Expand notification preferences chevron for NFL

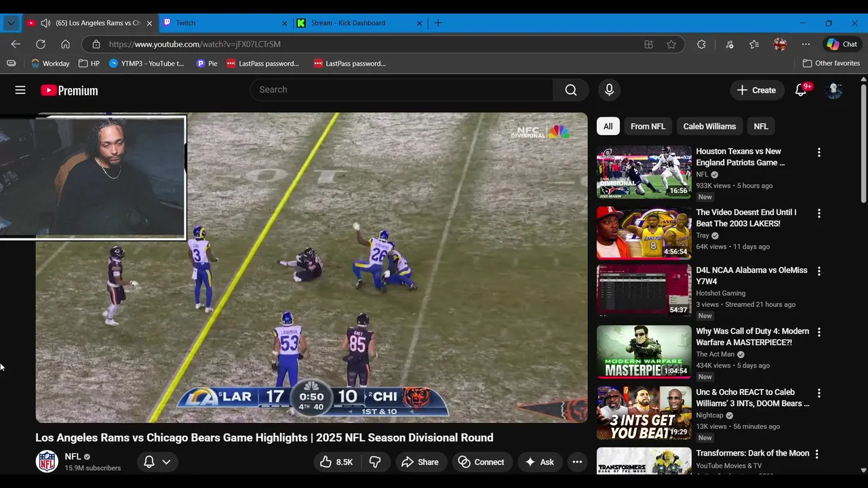tap(166, 462)
